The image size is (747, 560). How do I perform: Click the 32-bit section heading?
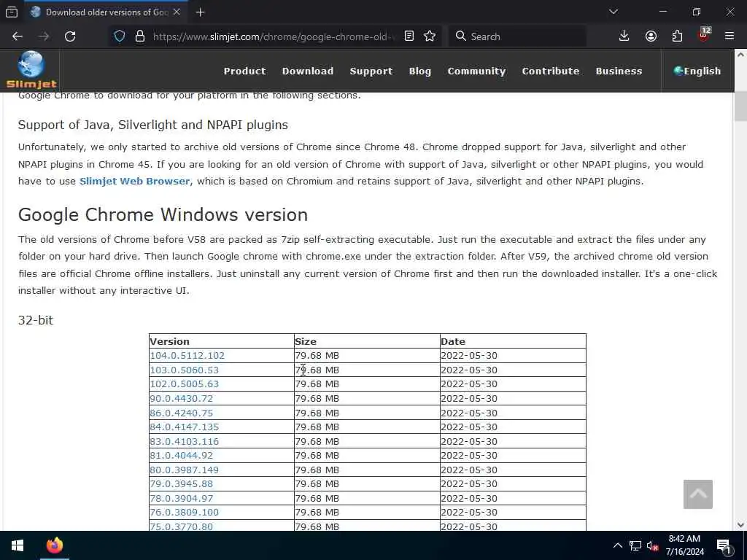click(36, 320)
